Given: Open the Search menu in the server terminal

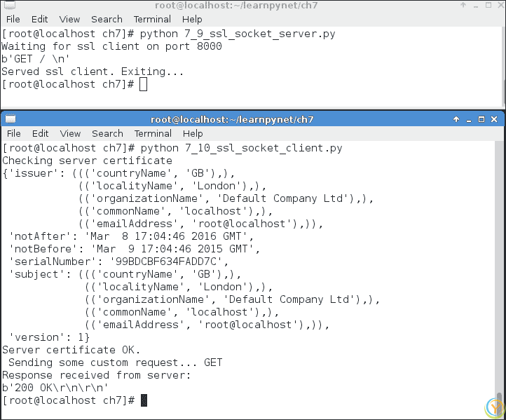Looking at the screenshot, I should tap(107, 19).
